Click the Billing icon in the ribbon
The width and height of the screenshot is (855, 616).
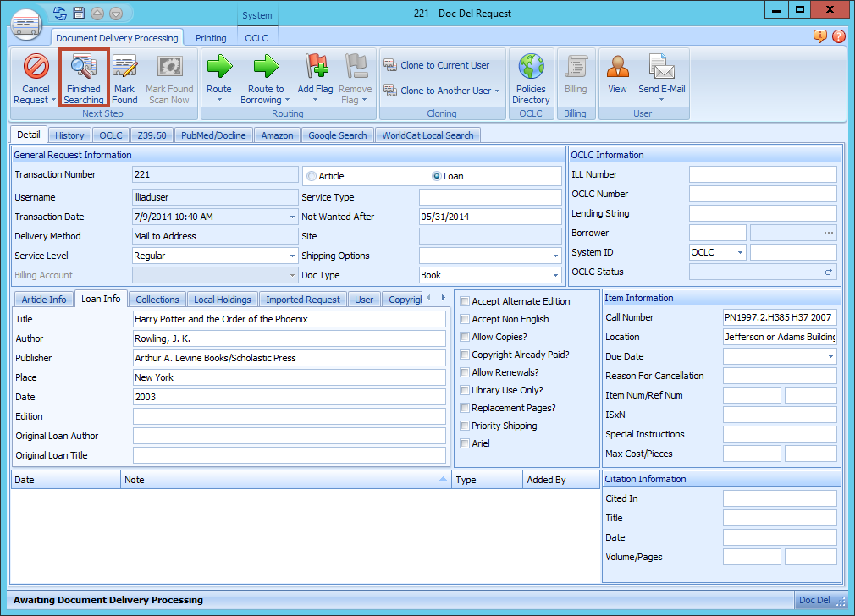click(x=576, y=78)
